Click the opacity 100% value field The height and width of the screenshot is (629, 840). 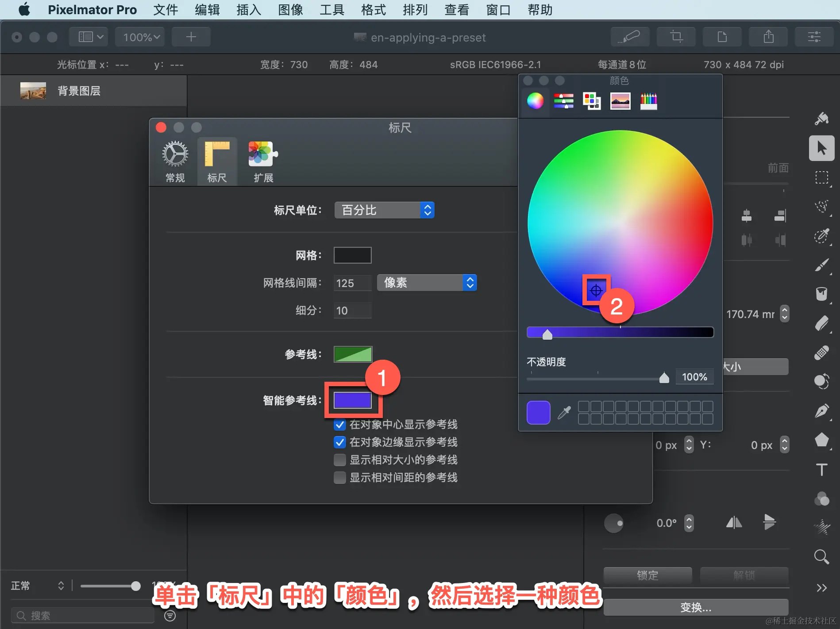694,377
